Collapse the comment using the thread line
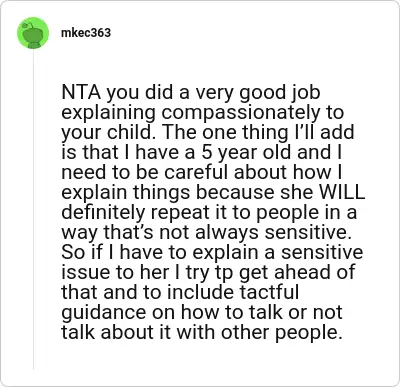Image resolution: width=400 pixels, height=387 pixels. click(x=33, y=209)
